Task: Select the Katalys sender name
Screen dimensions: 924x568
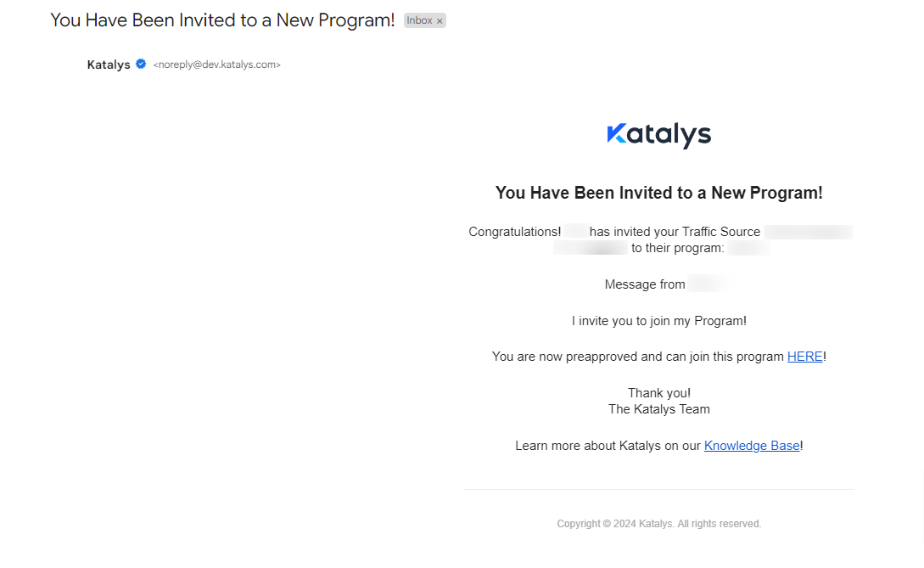Action: 109,65
